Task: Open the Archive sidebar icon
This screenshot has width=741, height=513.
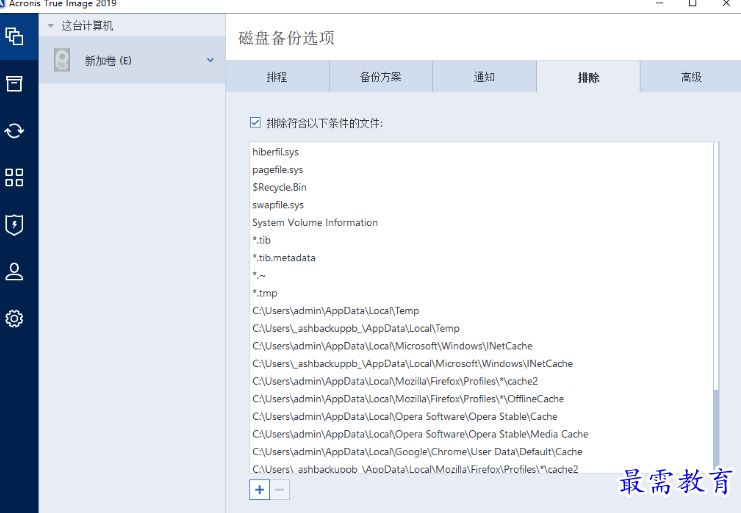Action: pos(14,84)
